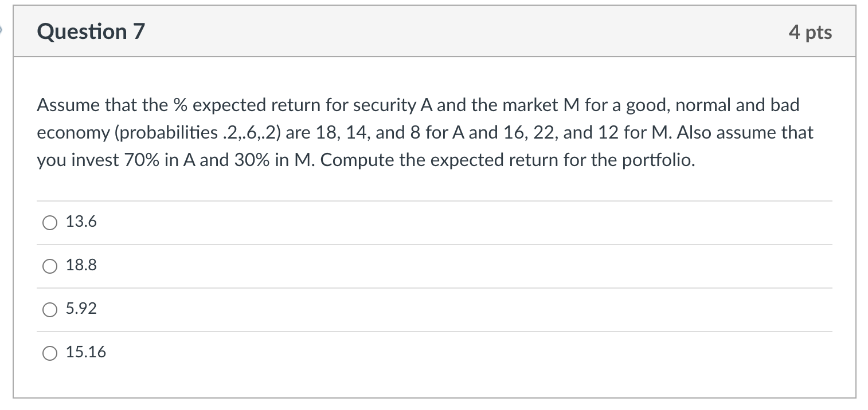Click the empty circle beside 5.92
Viewport: 868px width, 410px height.
49,310
